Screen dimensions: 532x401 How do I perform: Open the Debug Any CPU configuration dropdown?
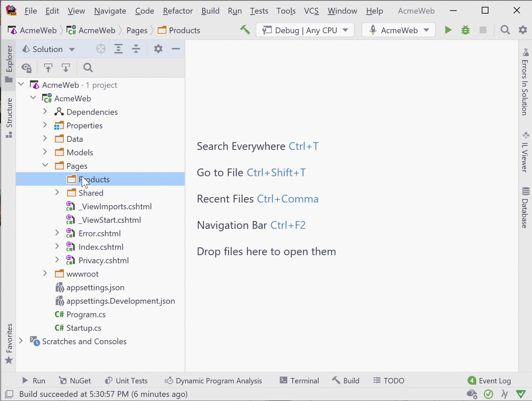(305, 30)
